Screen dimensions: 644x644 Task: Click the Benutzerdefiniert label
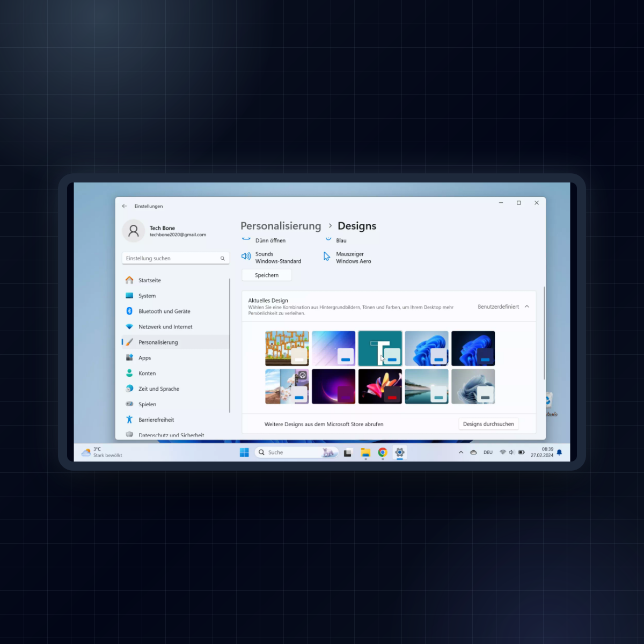499,306
